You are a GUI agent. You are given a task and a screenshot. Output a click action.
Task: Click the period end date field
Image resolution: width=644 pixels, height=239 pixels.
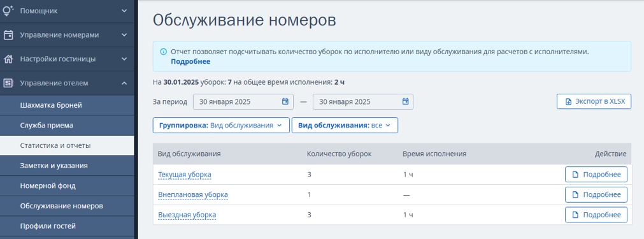(x=363, y=102)
